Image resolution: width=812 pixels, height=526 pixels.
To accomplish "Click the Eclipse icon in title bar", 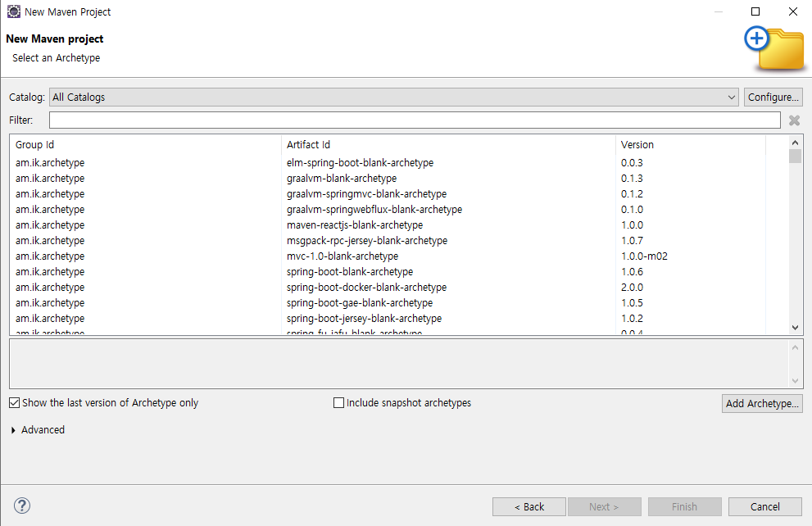I will (13, 11).
